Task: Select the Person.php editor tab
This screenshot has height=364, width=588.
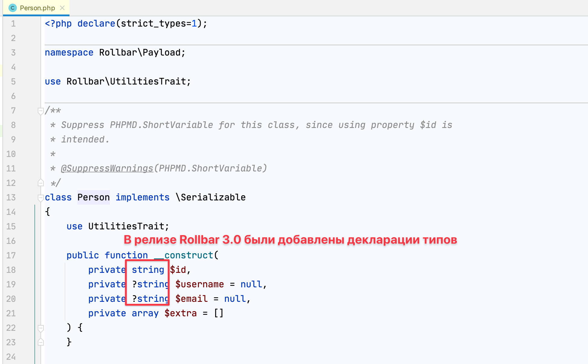Action: (x=36, y=8)
